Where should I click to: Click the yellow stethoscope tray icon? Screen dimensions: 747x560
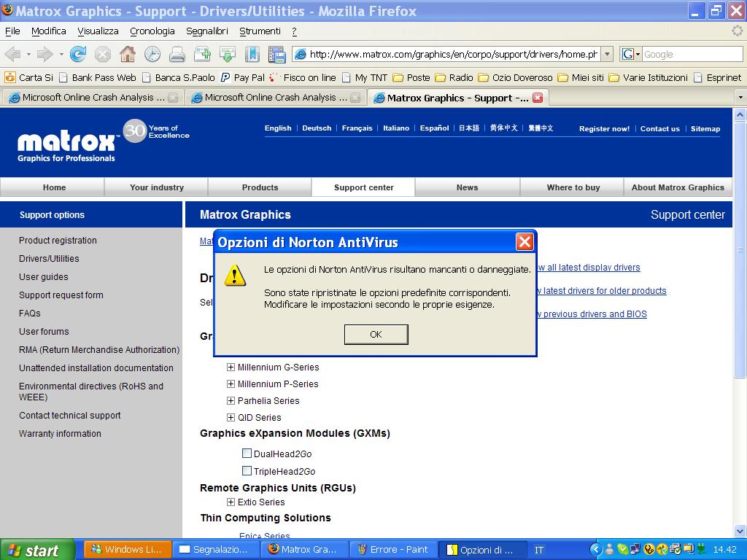click(649, 550)
